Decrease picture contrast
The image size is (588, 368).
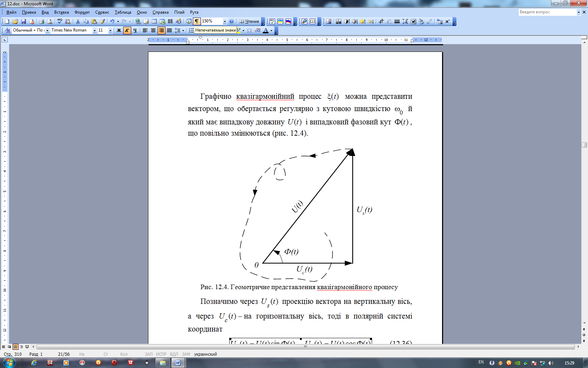(x=355, y=21)
